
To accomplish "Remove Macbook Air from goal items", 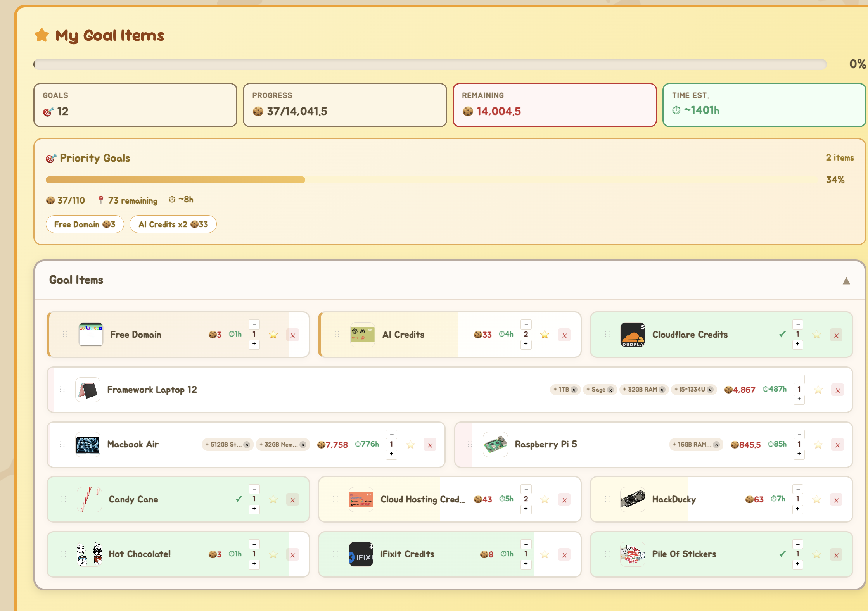I will [430, 445].
